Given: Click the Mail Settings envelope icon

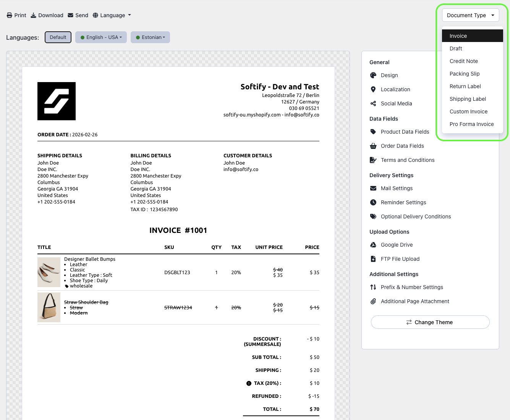Looking at the screenshot, I should (373, 188).
